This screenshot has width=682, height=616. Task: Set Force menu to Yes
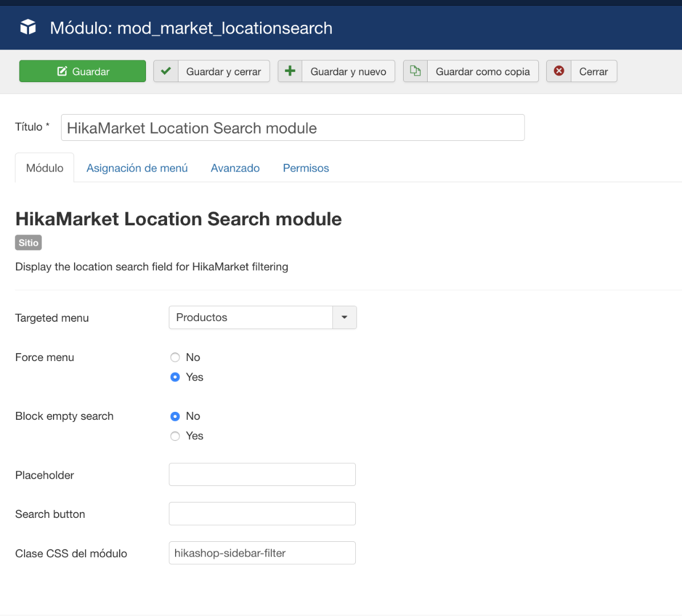[x=175, y=377]
